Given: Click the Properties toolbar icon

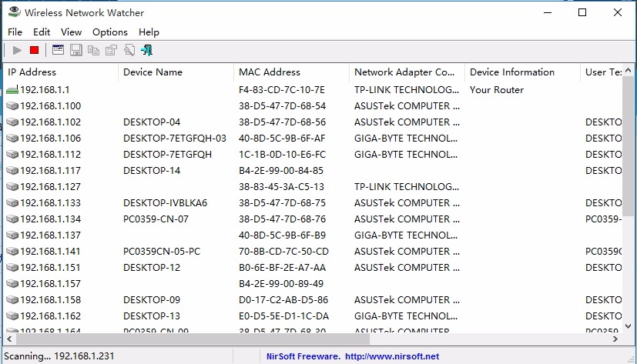Looking at the screenshot, I should click(111, 50).
